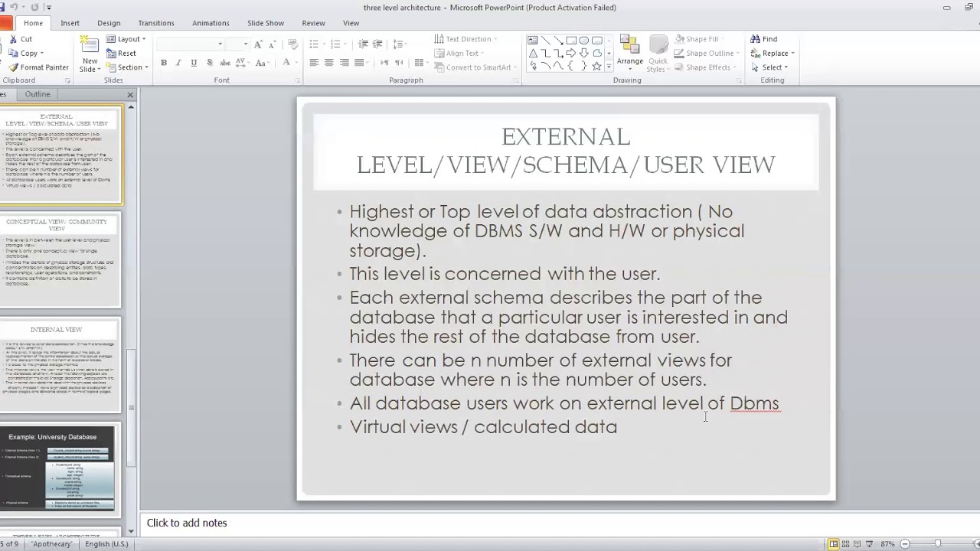Screen dimensions: 980x551
Task: Click the Replace button
Action: click(x=773, y=54)
